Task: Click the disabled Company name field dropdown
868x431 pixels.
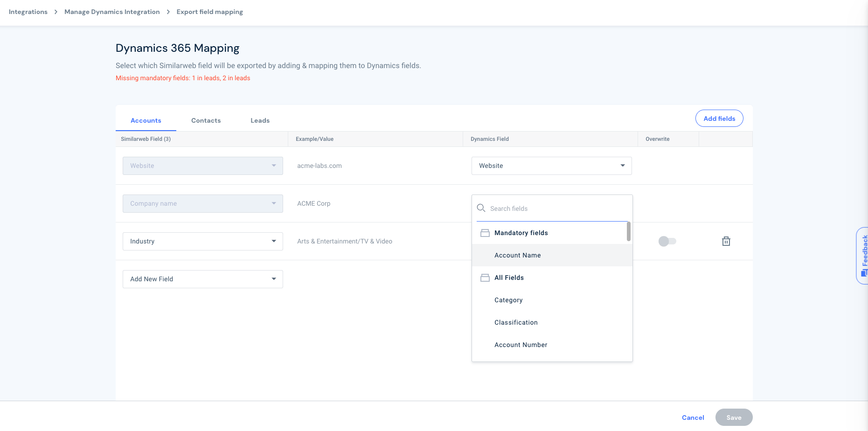Action: pos(202,203)
